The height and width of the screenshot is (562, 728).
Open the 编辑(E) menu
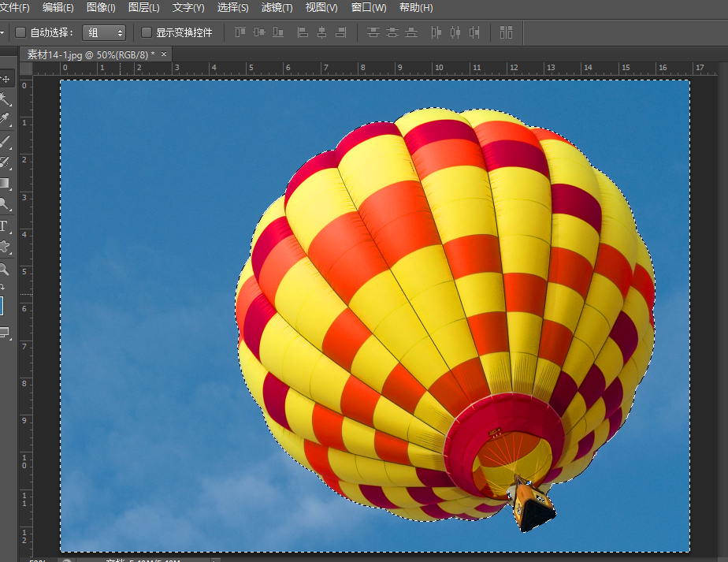58,8
